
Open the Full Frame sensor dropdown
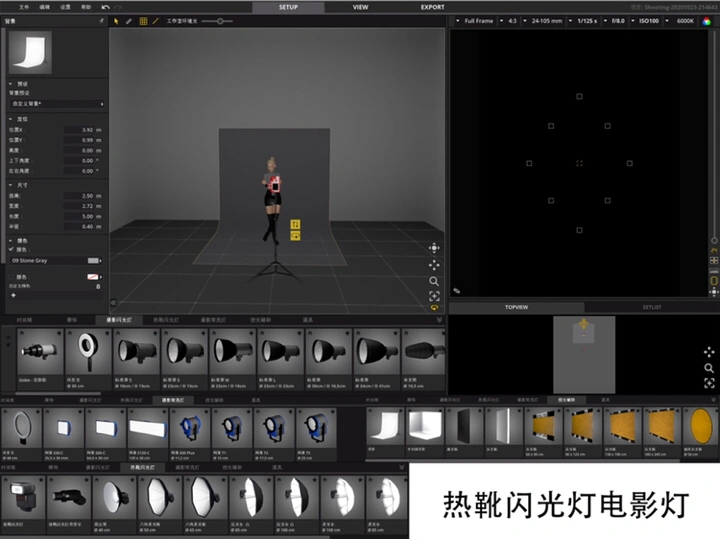coord(477,20)
